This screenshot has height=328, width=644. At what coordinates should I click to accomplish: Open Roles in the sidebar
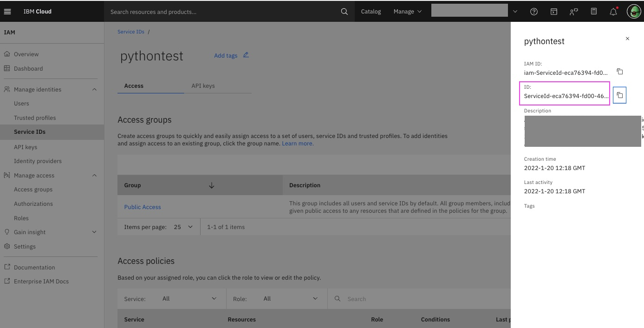tap(21, 218)
